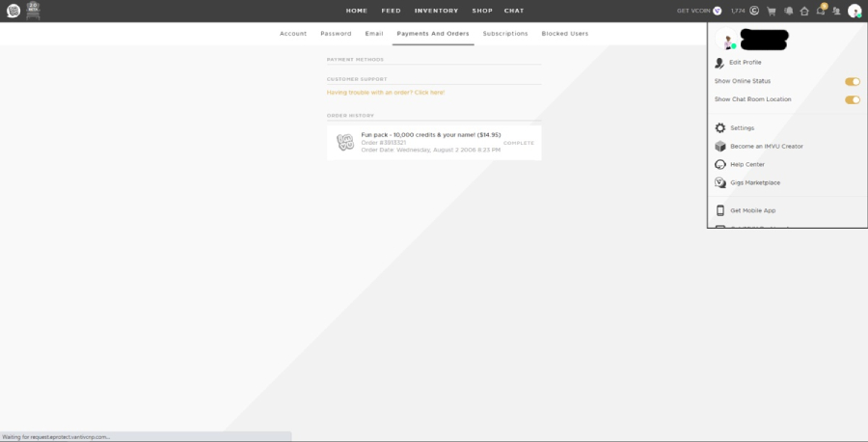The image size is (868, 442).
Task: Click the IMVU logo on Fun pack order
Action: pos(345,143)
